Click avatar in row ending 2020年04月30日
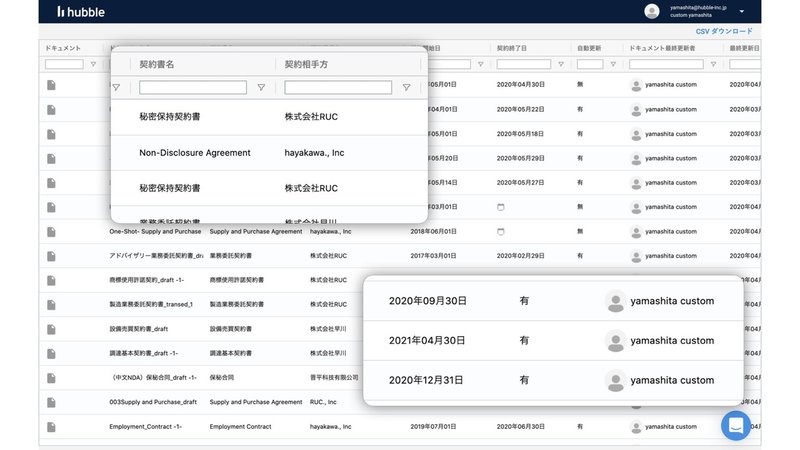The width and height of the screenshot is (800, 450). 636,85
